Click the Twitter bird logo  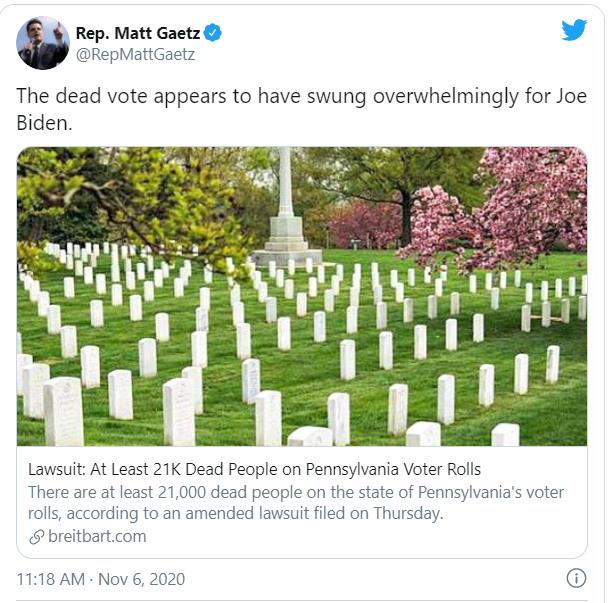click(574, 30)
